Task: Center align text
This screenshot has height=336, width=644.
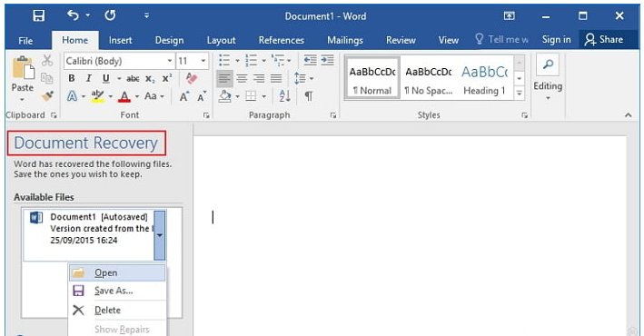Action: point(242,78)
